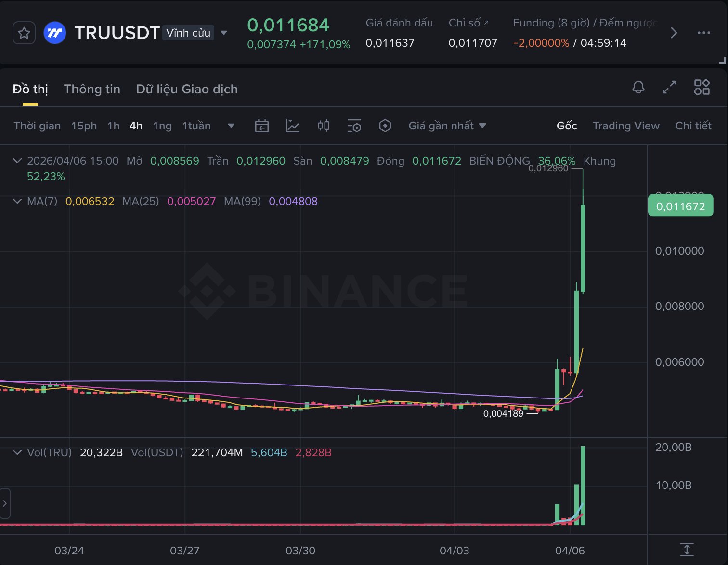Click the Trần high value 0,012960
The height and width of the screenshot is (565, 728).
(x=261, y=161)
